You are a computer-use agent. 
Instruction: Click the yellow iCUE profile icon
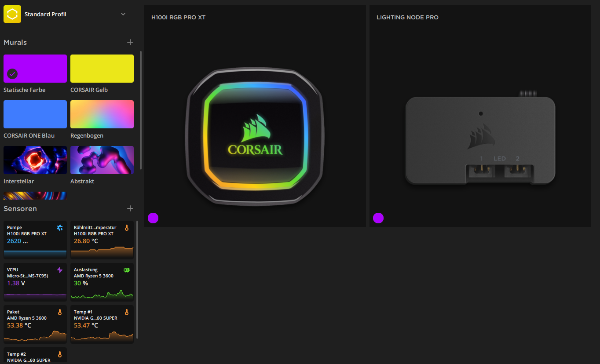(12, 14)
